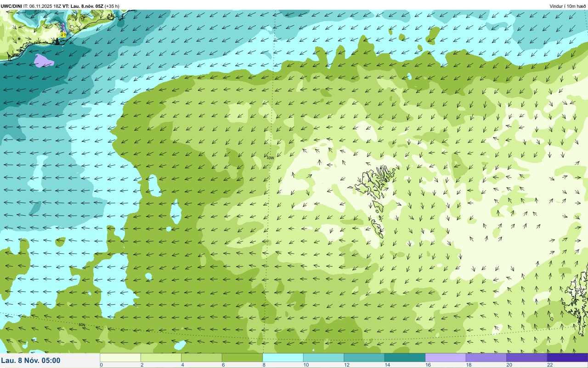
Task: Click the yellow 27 wind maximum label
Action: (63, 35)
